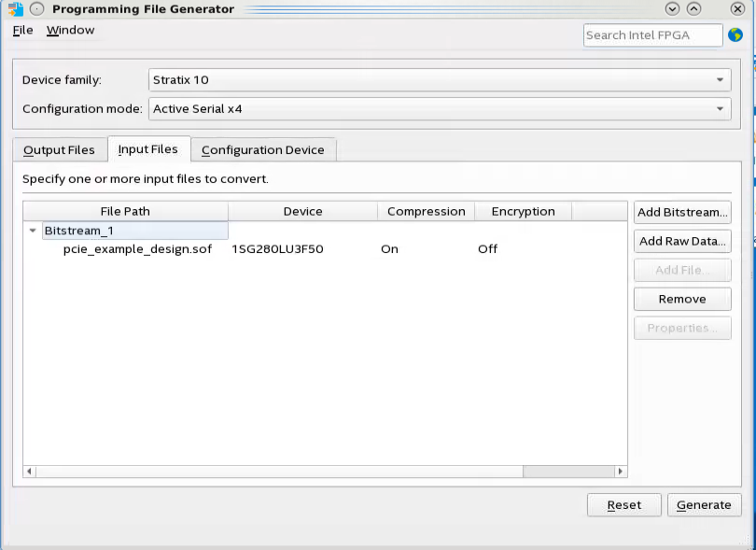Click the Reset button

(x=623, y=505)
